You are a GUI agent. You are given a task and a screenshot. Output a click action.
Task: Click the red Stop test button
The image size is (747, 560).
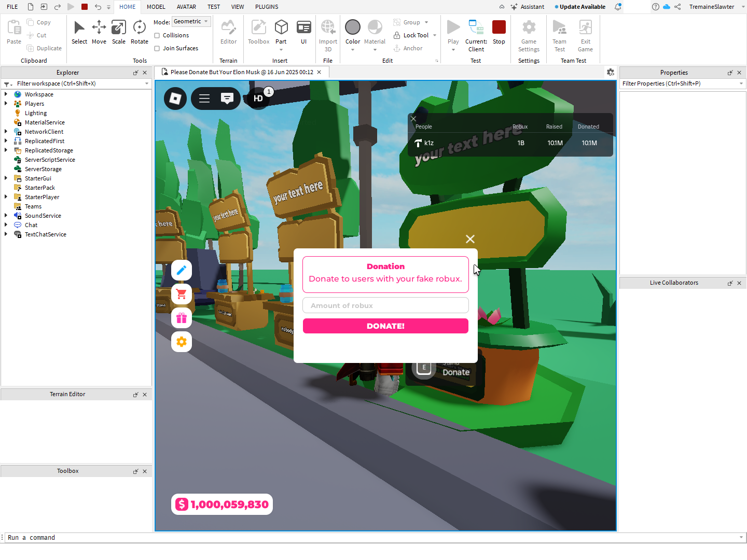[x=499, y=32]
